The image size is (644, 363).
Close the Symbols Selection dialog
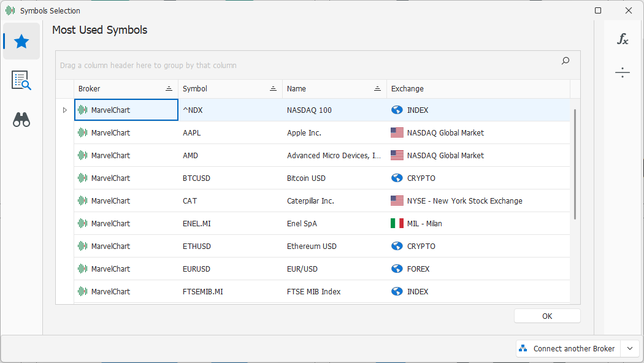pos(629,10)
